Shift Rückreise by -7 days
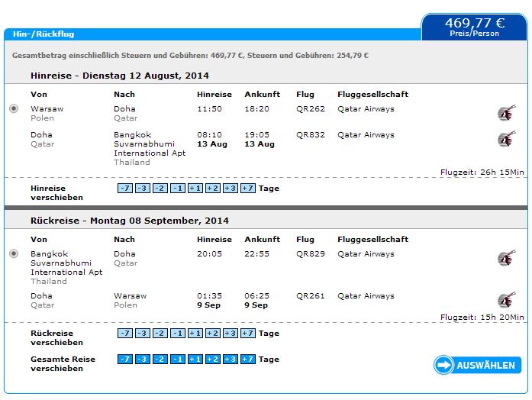The image size is (532, 400). (x=125, y=333)
